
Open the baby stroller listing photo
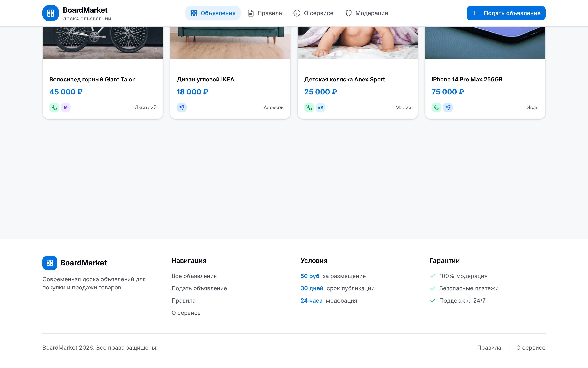tap(358, 43)
